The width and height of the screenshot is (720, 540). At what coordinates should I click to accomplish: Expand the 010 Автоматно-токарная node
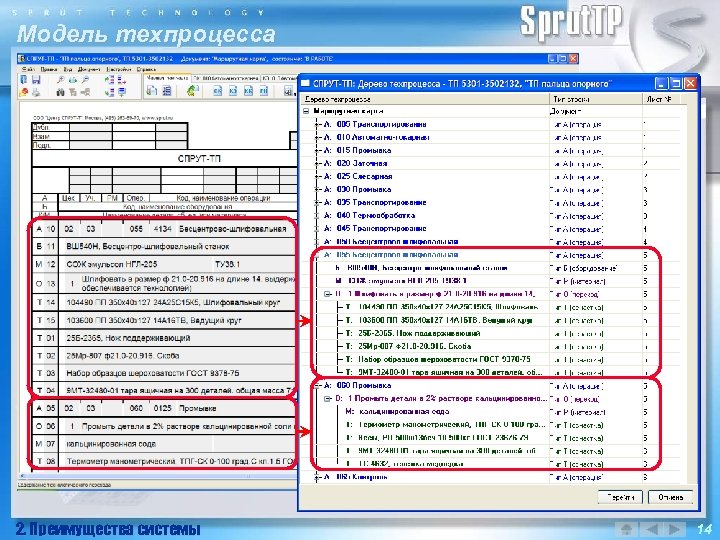click(316, 137)
